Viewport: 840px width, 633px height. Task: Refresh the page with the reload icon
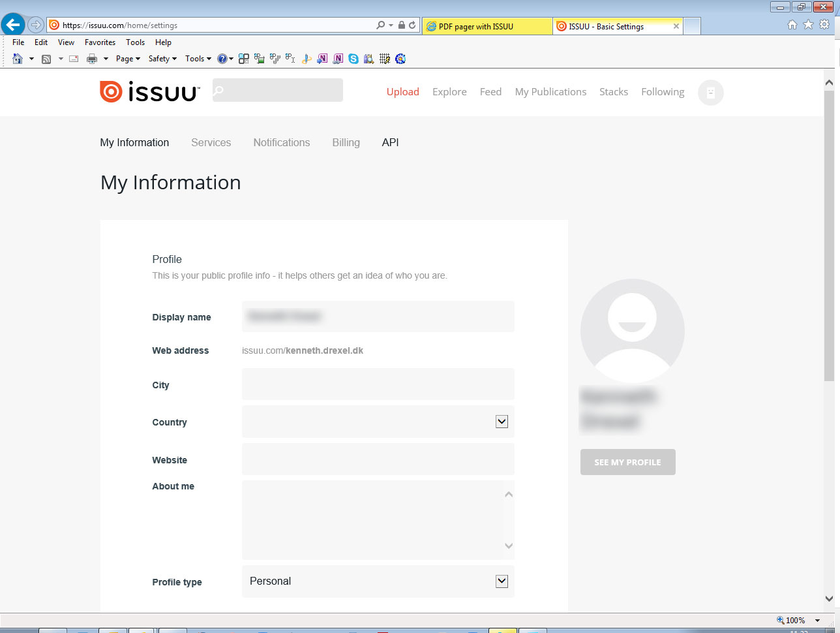point(412,25)
